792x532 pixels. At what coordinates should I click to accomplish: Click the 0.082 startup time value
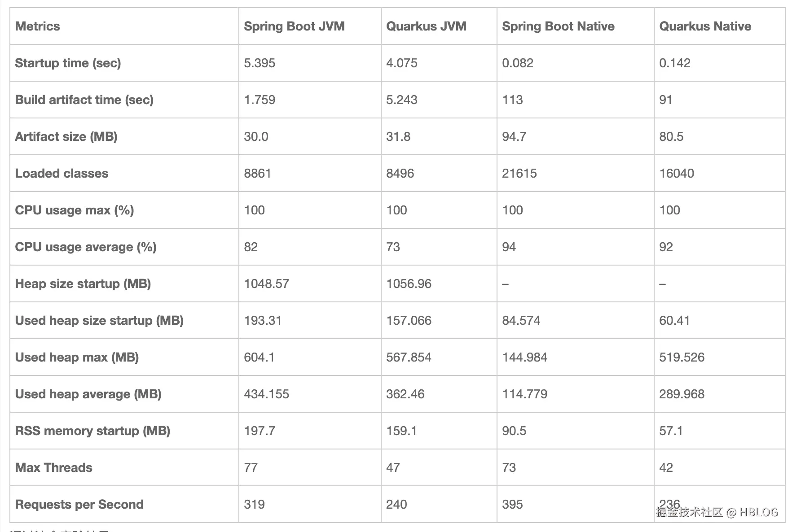click(x=517, y=63)
